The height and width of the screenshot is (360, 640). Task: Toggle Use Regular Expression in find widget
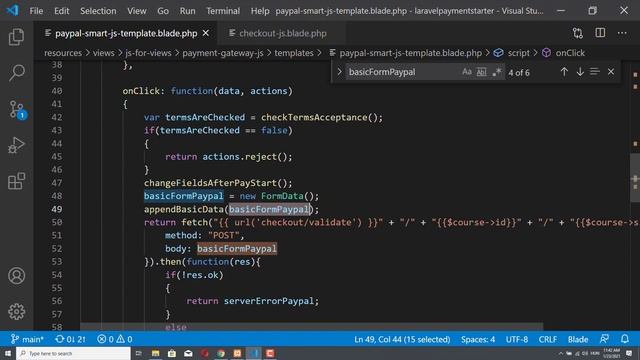[496, 72]
